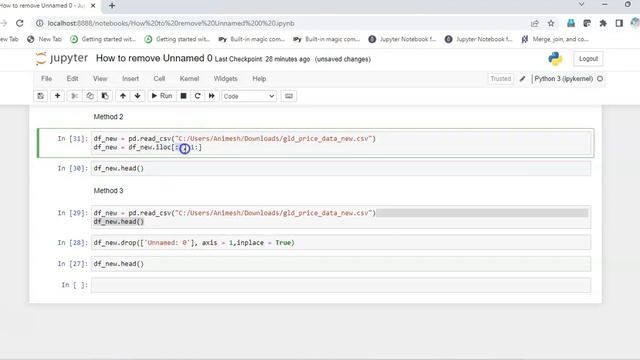Select the In [30] df_new.head() cell

[x=341, y=168]
